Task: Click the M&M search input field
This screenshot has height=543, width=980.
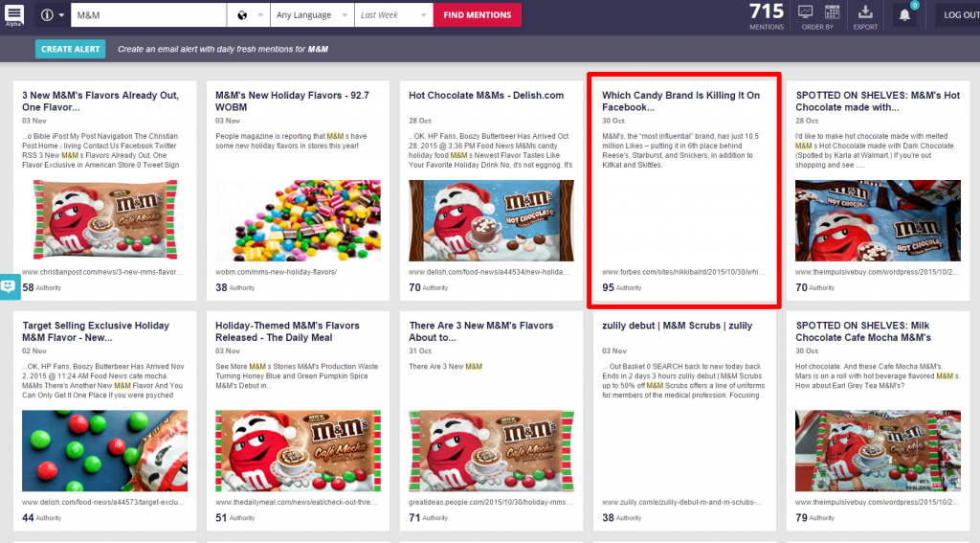Action: 148,15
